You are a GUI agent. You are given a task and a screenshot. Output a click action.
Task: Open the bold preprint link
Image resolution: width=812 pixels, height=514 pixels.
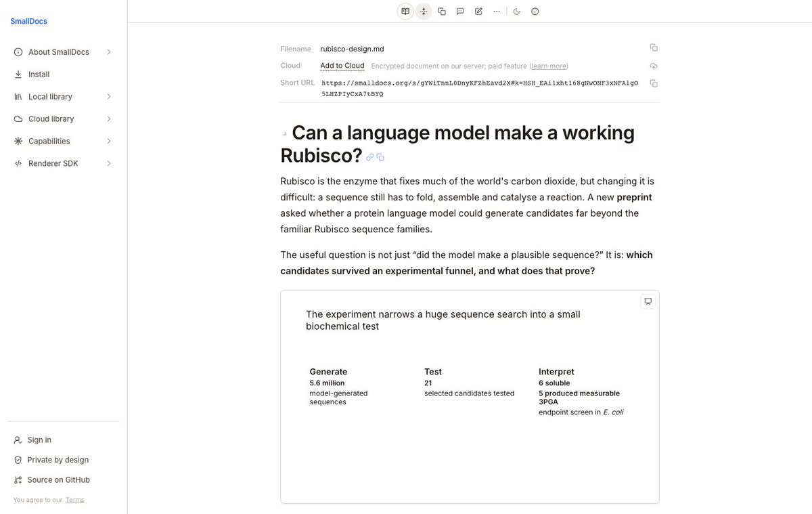[634, 198]
